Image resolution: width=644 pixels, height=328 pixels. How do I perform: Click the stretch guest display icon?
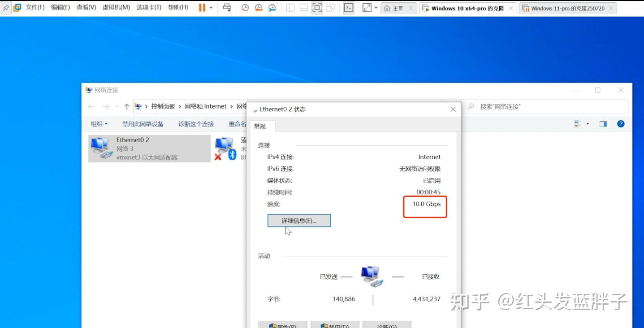coord(367,8)
